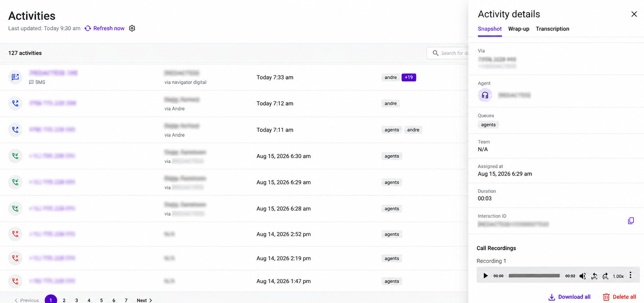
Task: Change the 1.00x playback speed
Action: [618, 277]
